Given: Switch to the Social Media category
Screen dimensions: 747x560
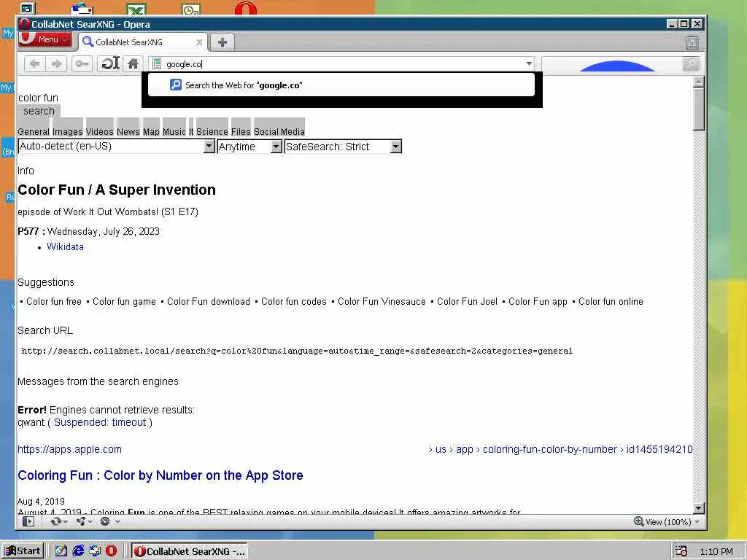Looking at the screenshot, I should (x=279, y=131).
